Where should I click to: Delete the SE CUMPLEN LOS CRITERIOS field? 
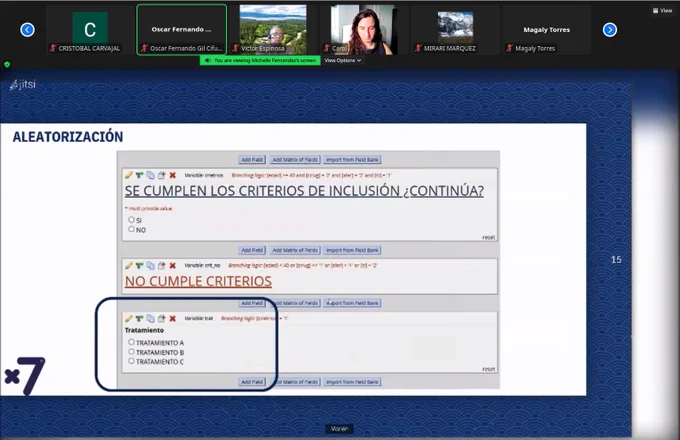pyautogui.click(x=173, y=175)
